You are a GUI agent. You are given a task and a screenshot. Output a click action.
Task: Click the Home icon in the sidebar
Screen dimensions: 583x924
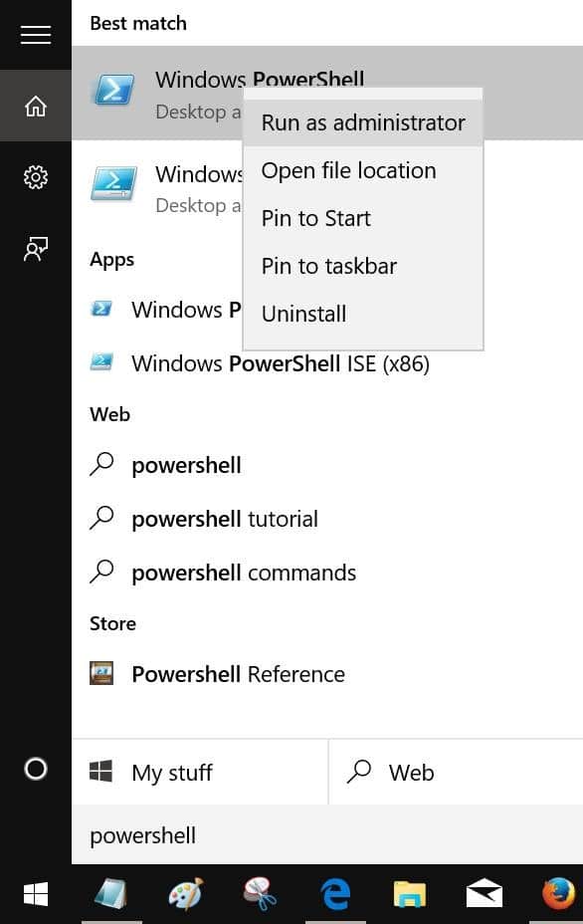pyautogui.click(x=36, y=106)
